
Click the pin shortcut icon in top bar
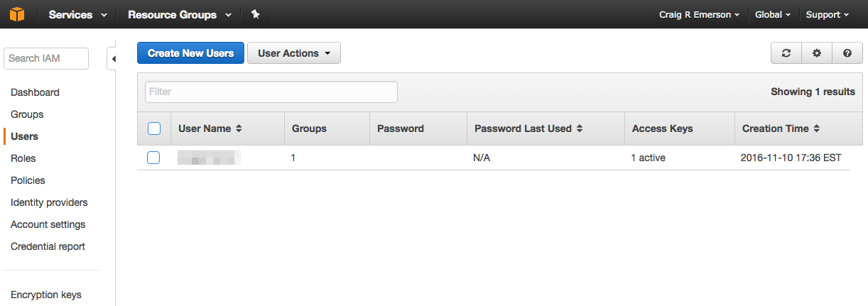coord(256,14)
